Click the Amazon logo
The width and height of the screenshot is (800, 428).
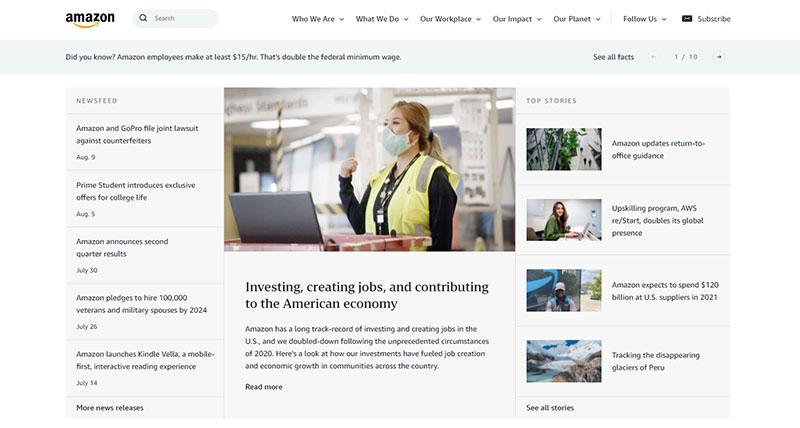[90, 19]
